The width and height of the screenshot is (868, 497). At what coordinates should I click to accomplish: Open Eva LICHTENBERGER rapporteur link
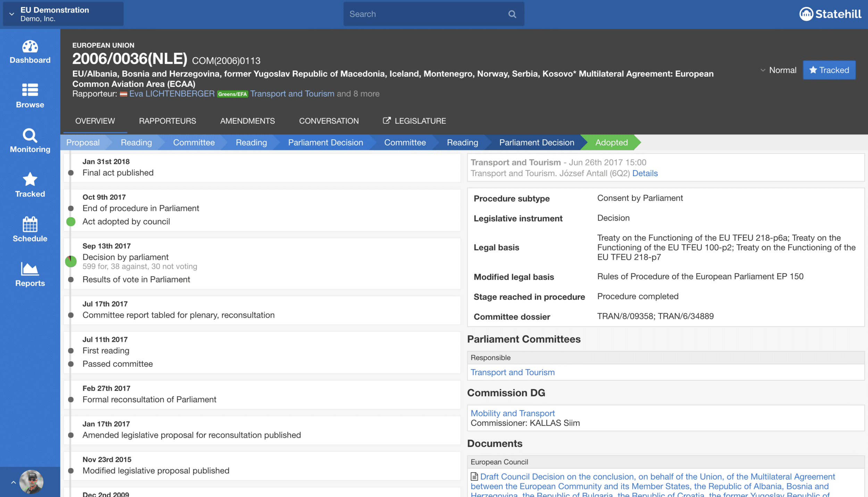(172, 94)
